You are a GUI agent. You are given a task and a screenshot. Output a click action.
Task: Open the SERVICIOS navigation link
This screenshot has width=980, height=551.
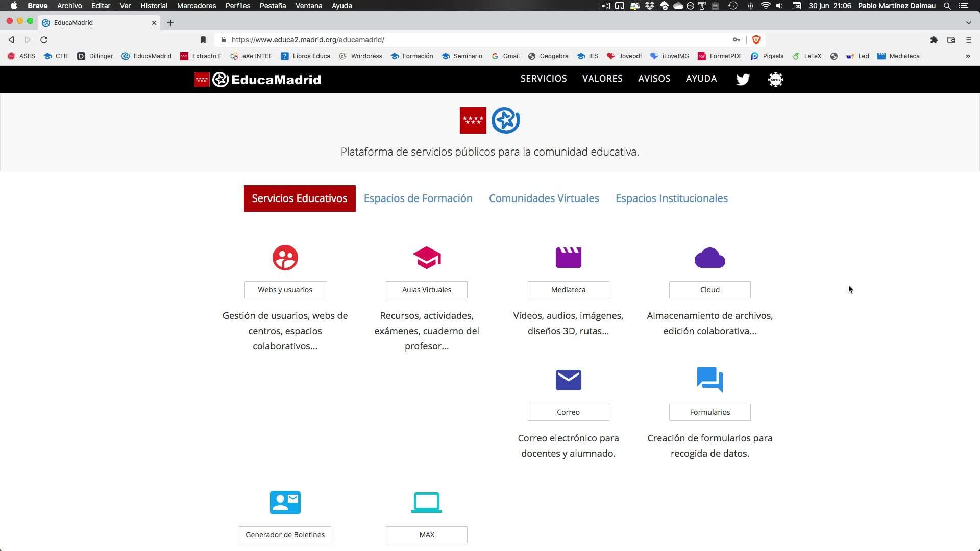coord(543,79)
